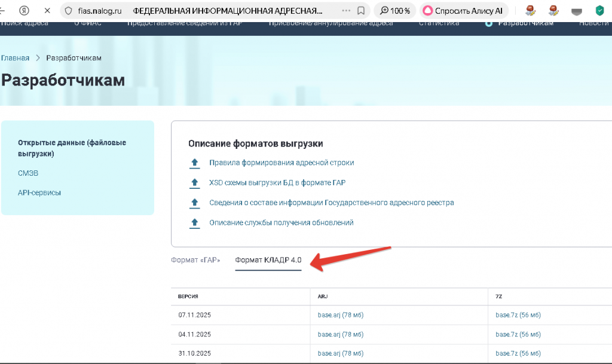Image resolution: width=612 pixels, height=364 pixels.
Task: Open the green shield protection icon
Action: point(600,11)
